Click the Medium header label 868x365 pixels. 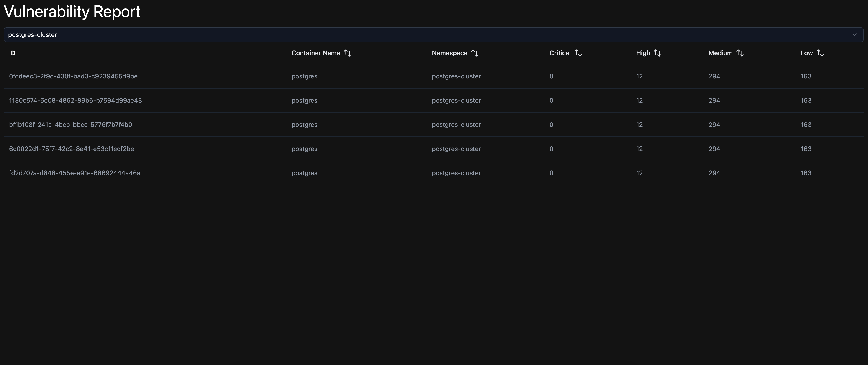[x=720, y=53]
